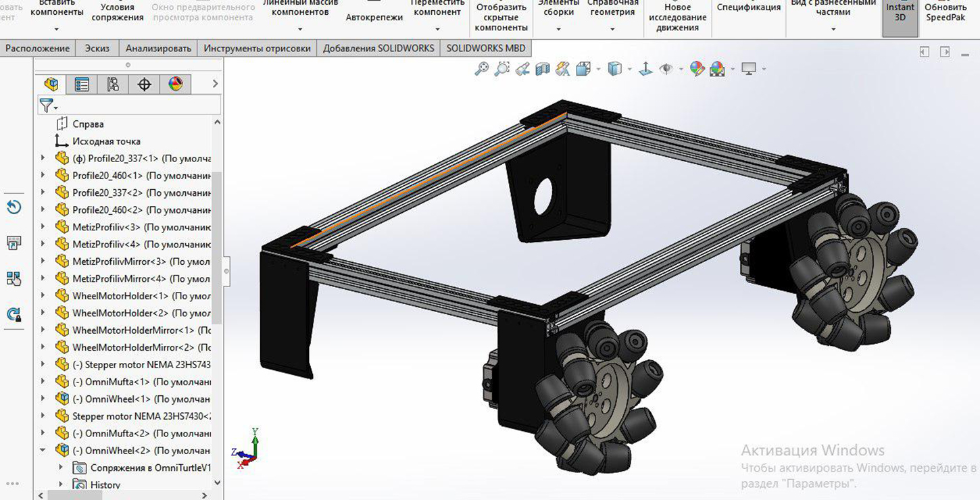Click the Спецификация button
Screen dimensions: 980x500
pyautogui.click(x=748, y=7)
